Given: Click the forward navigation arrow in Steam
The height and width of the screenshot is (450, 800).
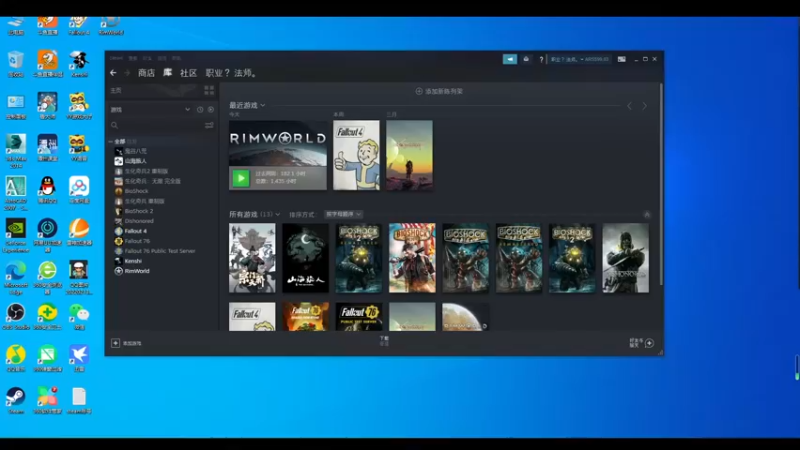Looking at the screenshot, I should (127, 73).
